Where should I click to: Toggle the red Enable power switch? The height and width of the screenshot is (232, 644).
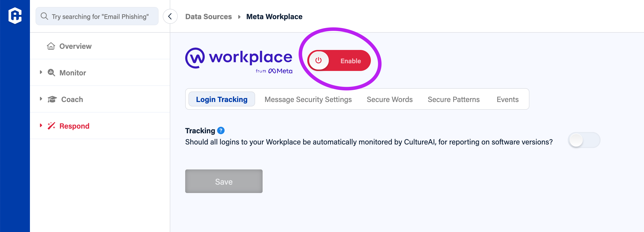click(x=339, y=61)
